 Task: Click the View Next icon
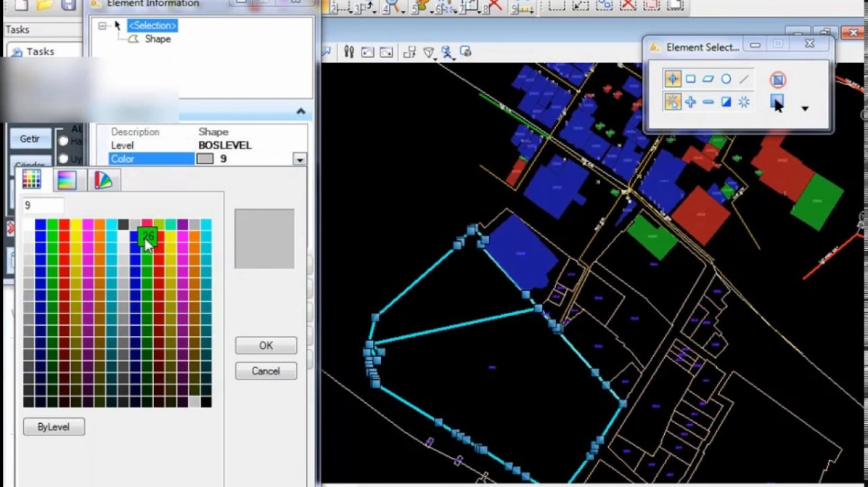(386, 52)
